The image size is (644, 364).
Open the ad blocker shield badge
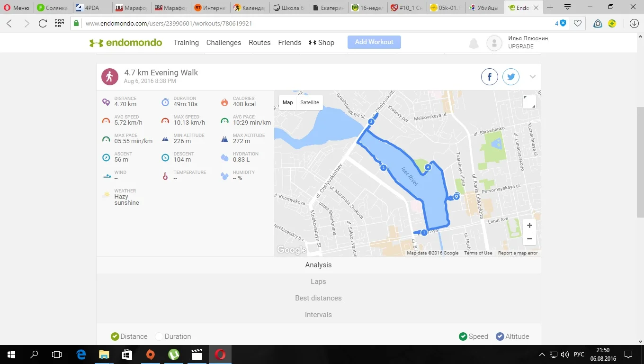pyautogui.click(x=561, y=23)
